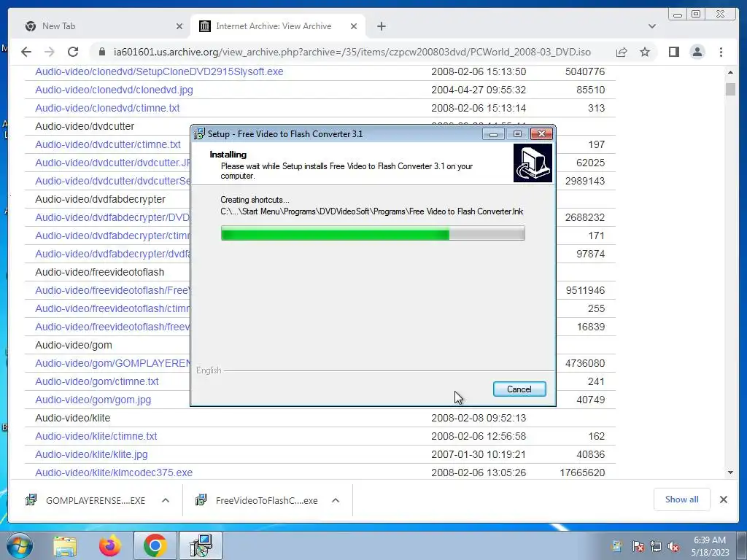Click the network tray icon
This screenshot has width=747, height=560.
pyautogui.click(x=656, y=546)
